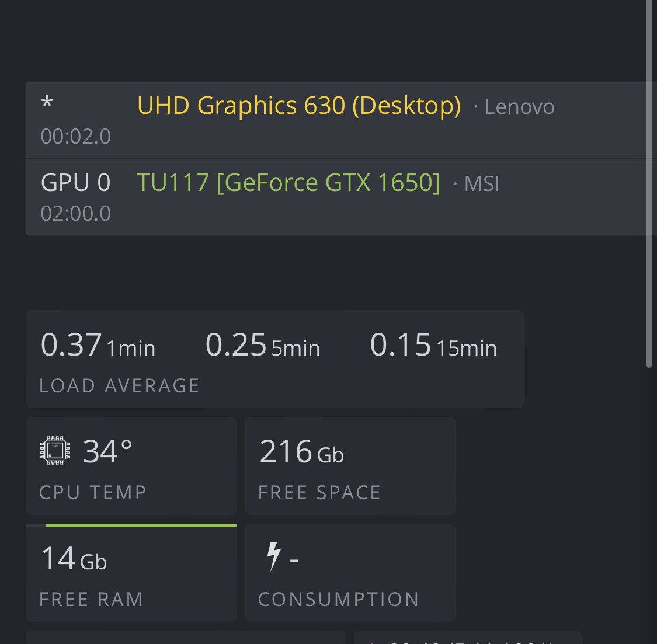Open the Free RAM card
Viewport: 657px width, 644px height.
click(x=131, y=574)
